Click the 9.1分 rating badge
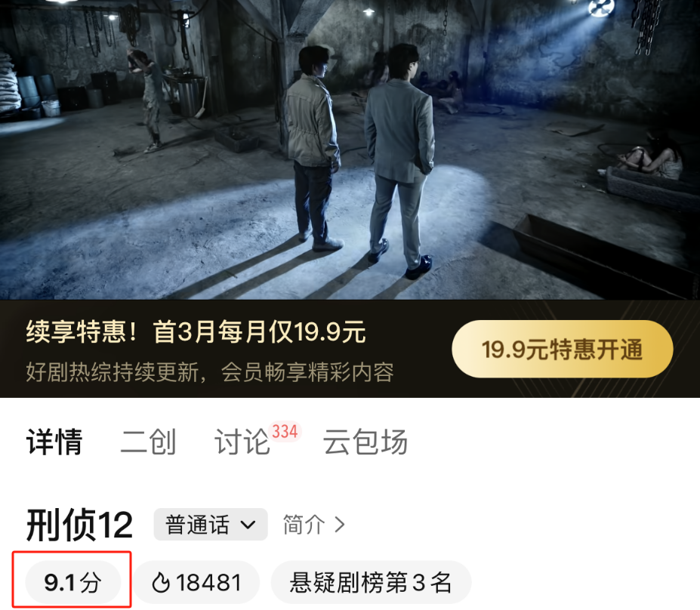Viewport: 700px width, 610px height. pyautogui.click(x=72, y=582)
